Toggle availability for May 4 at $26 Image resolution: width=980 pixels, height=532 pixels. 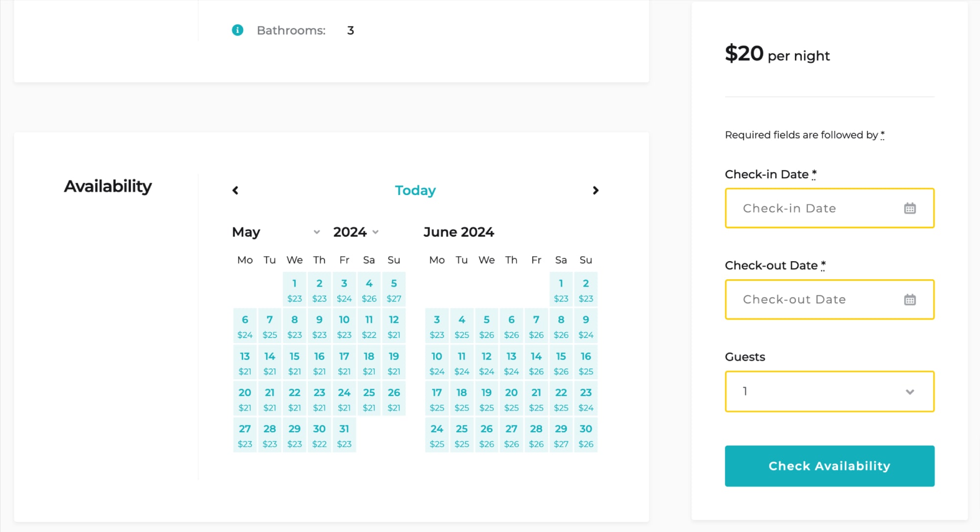click(x=369, y=289)
